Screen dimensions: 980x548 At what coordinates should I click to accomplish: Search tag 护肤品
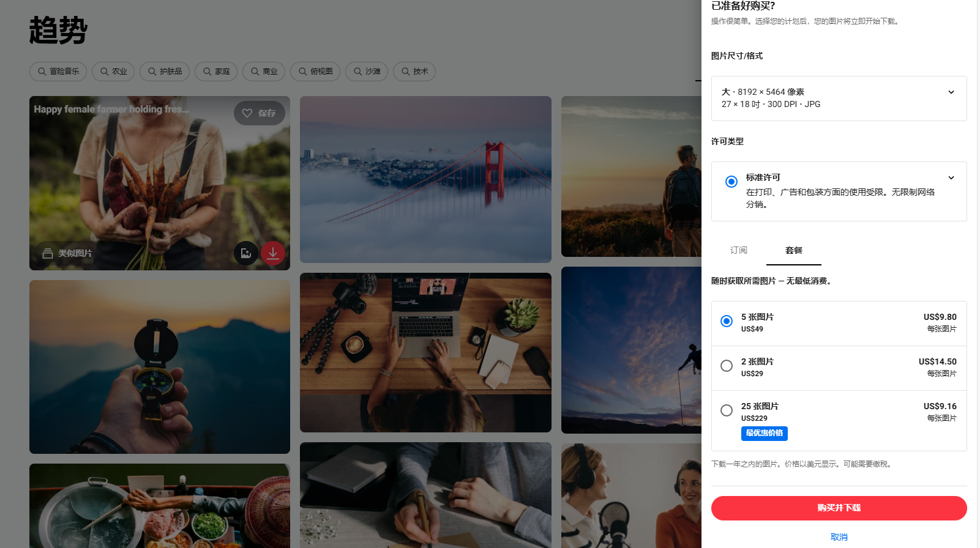coord(165,72)
